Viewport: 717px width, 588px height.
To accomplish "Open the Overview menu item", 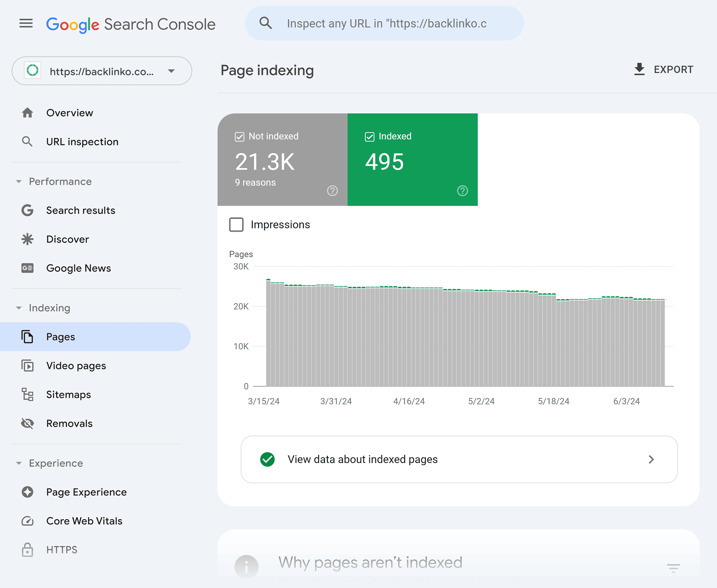I will click(70, 112).
